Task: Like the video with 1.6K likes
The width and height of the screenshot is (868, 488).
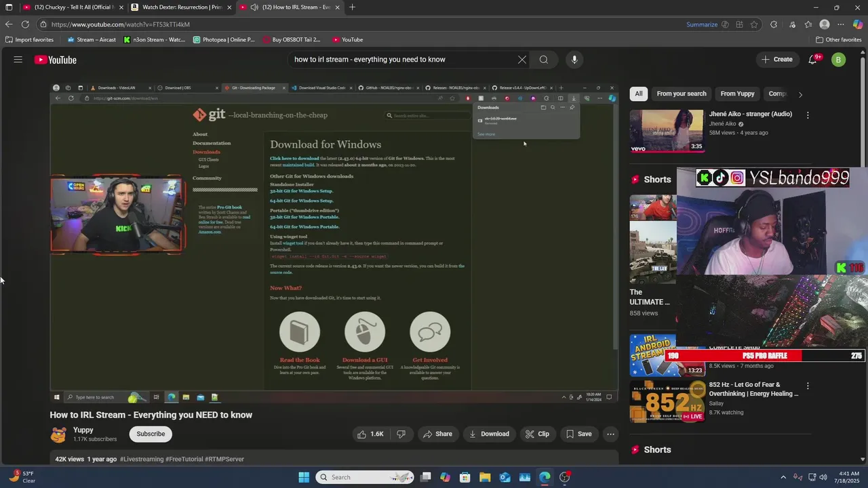Action: click(x=370, y=434)
